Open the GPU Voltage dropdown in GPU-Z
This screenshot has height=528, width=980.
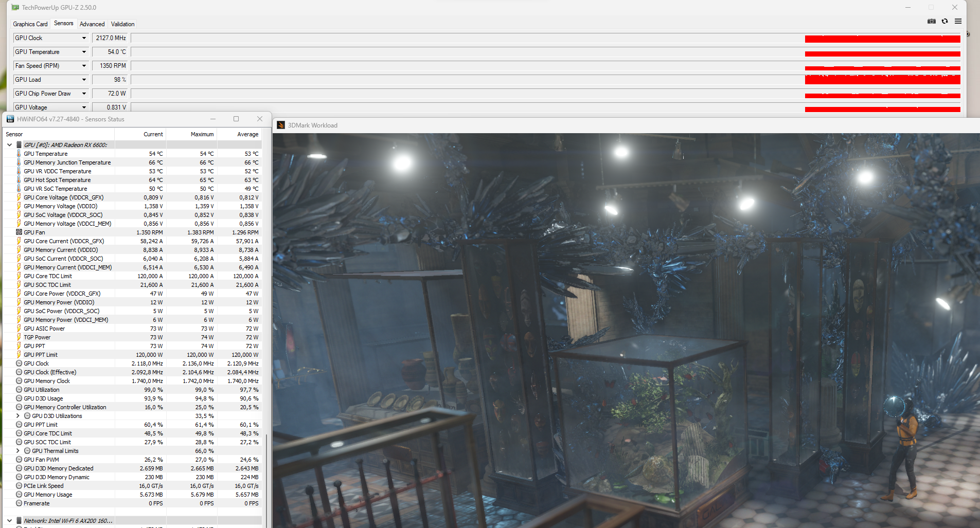(84, 107)
